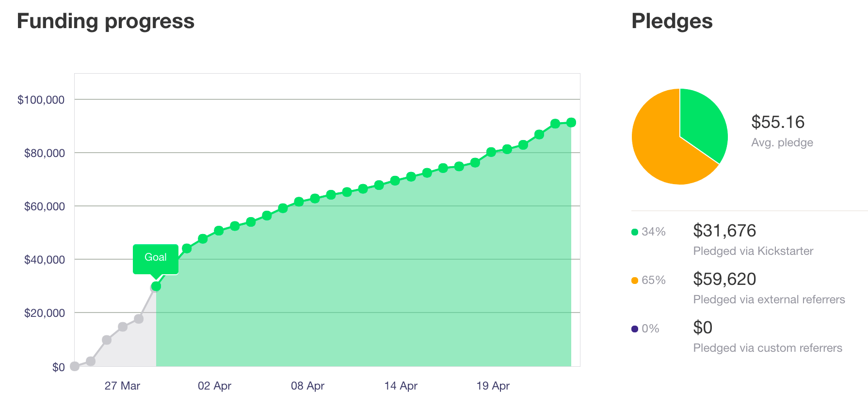
Task: Click the $59,620 pledged amount
Action: [724, 279]
